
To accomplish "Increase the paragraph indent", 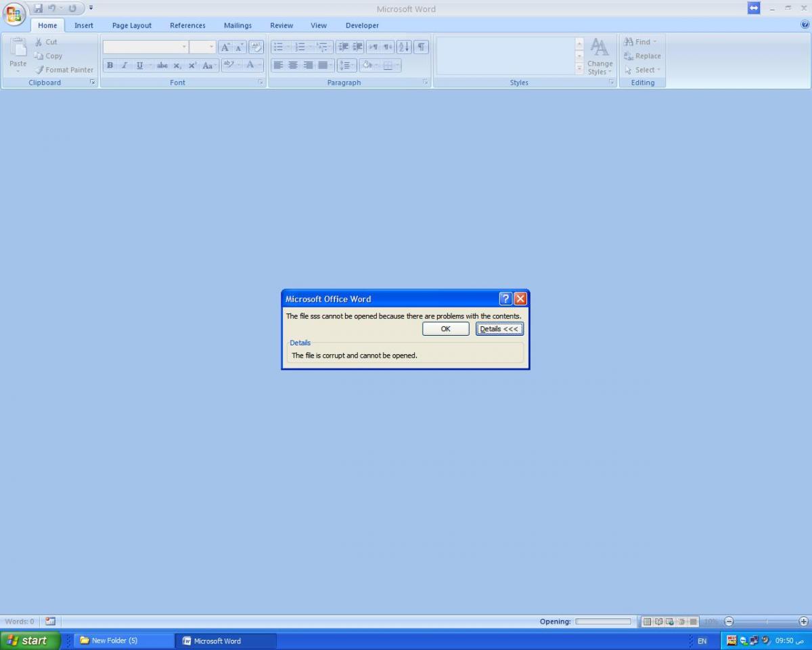I will coord(357,47).
